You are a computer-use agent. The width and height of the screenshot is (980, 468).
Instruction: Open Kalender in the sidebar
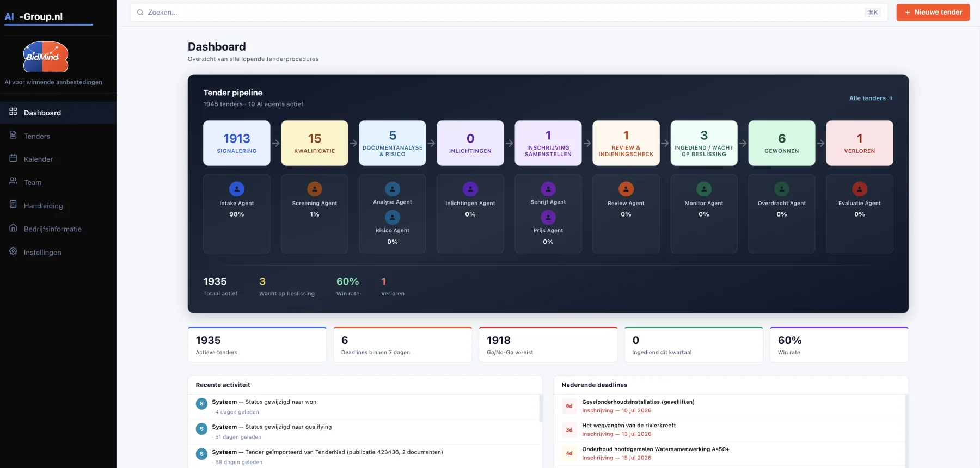coord(58,159)
